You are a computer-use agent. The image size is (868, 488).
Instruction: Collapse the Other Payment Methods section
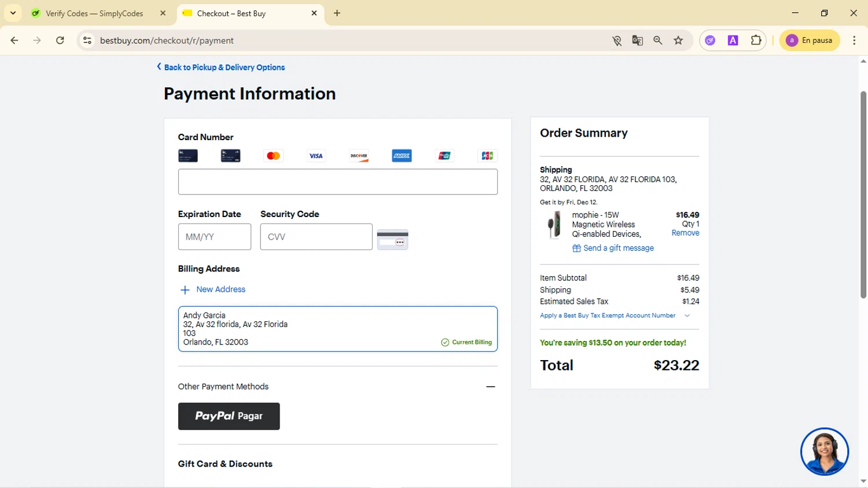(490, 387)
